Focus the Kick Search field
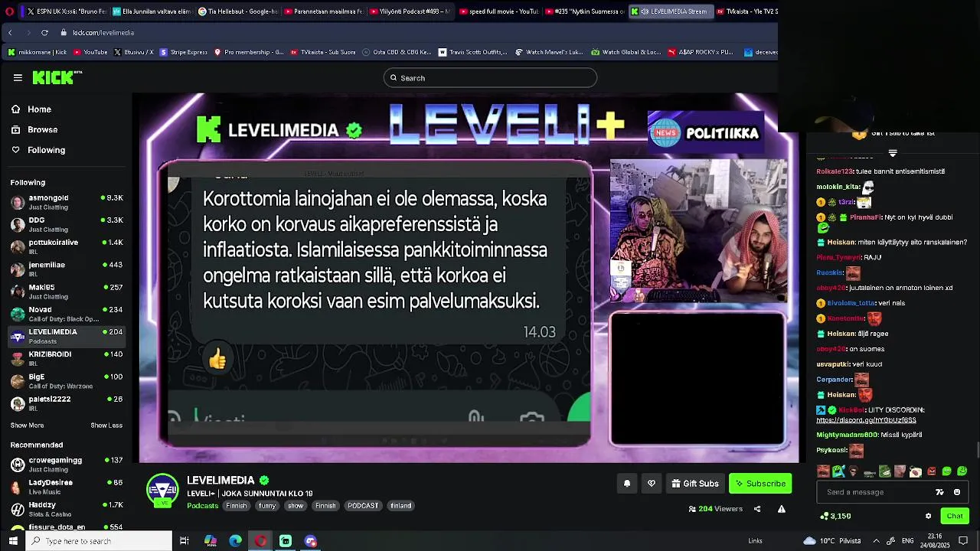 pyautogui.click(x=490, y=77)
